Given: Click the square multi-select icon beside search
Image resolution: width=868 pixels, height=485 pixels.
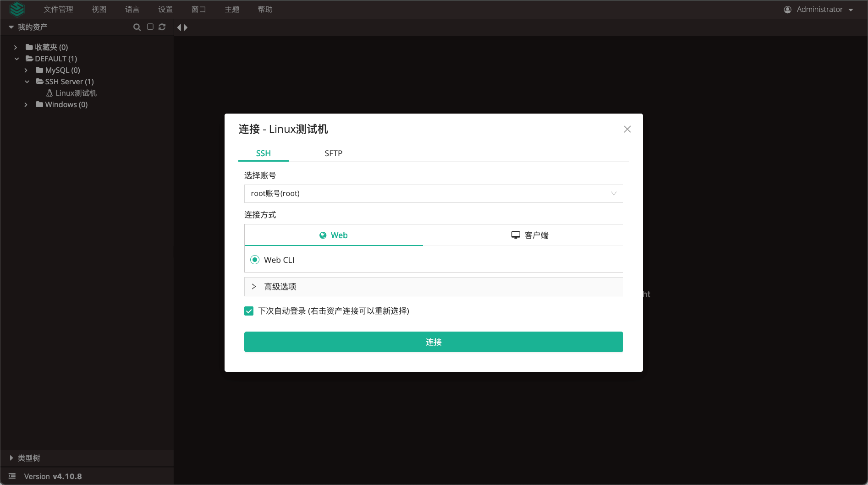Looking at the screenshot, I should tap(150, 27).
